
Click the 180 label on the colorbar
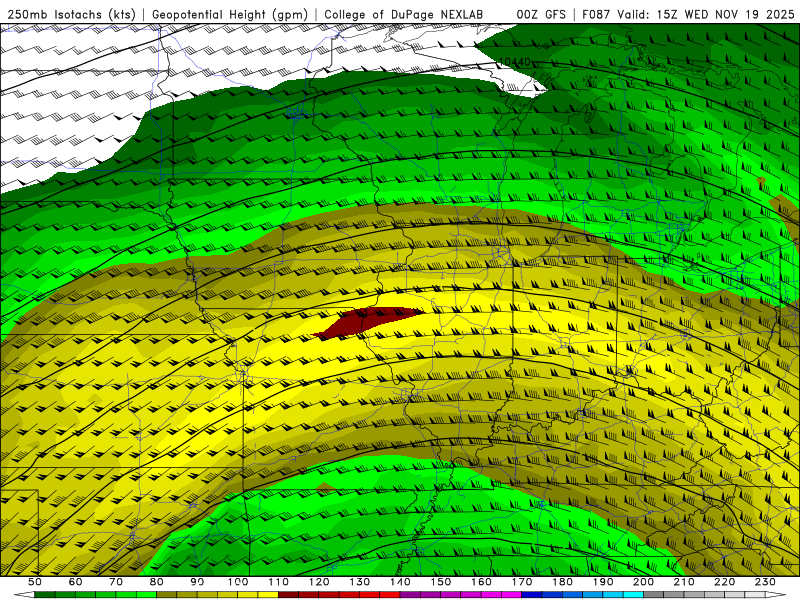pos(563,582)
